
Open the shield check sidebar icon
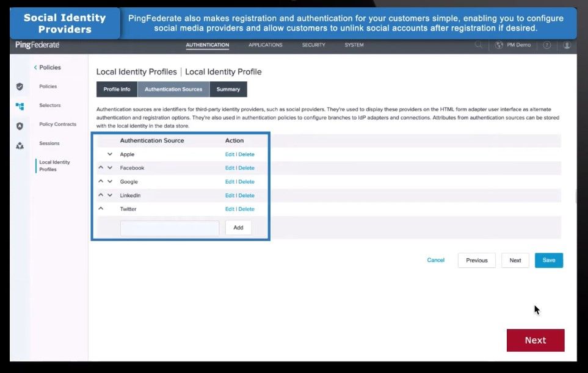pyautogui.click(x=20, y=87)
